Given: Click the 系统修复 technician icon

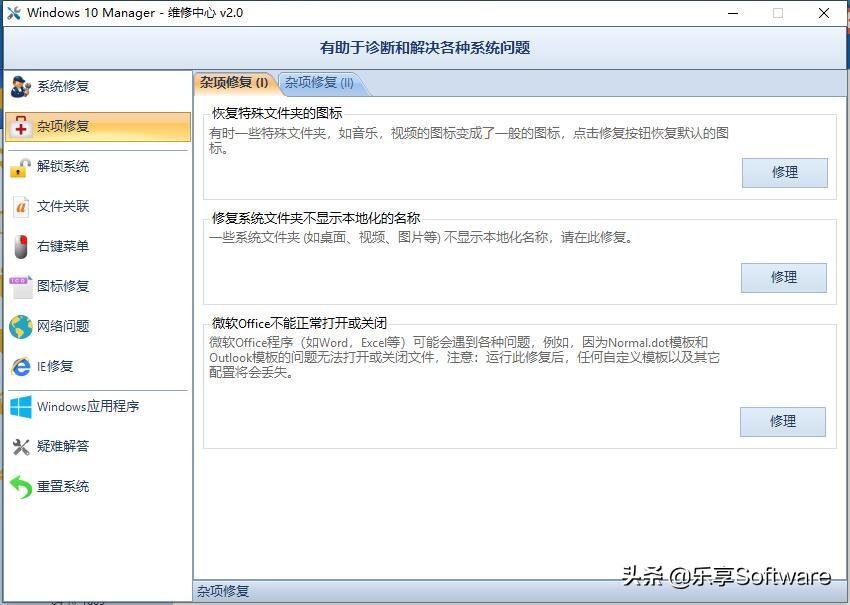Looking at the screenshot, I should tap(21, 87).
